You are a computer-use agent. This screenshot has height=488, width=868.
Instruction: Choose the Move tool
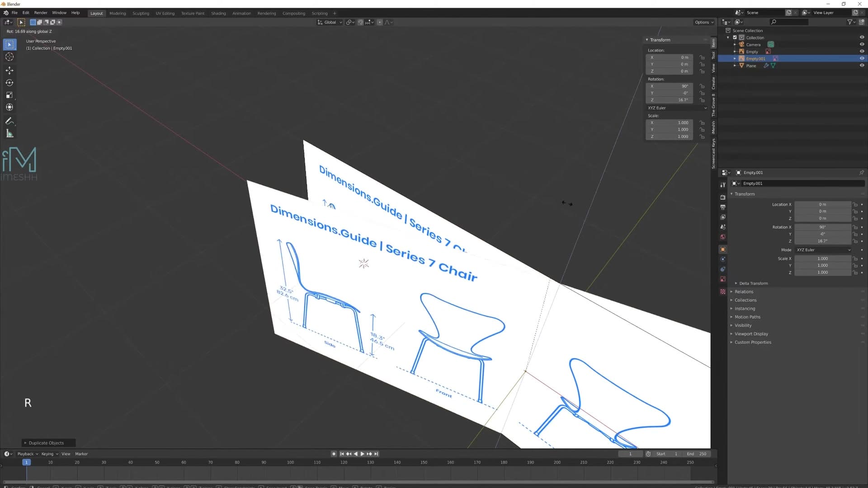click(x=9, y=70)
